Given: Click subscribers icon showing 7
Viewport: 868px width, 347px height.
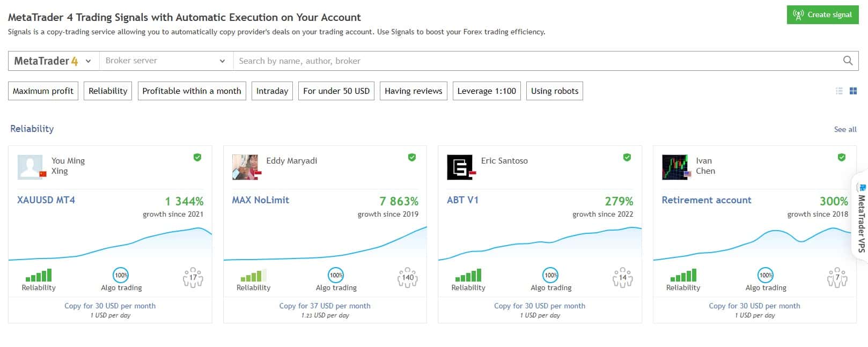Looking at the screenshot, I should pyautogui.click(x=837, y=277).
